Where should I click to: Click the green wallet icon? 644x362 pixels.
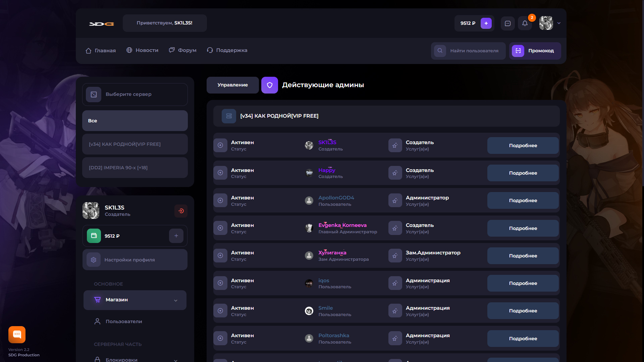click(x=94, y=236)
